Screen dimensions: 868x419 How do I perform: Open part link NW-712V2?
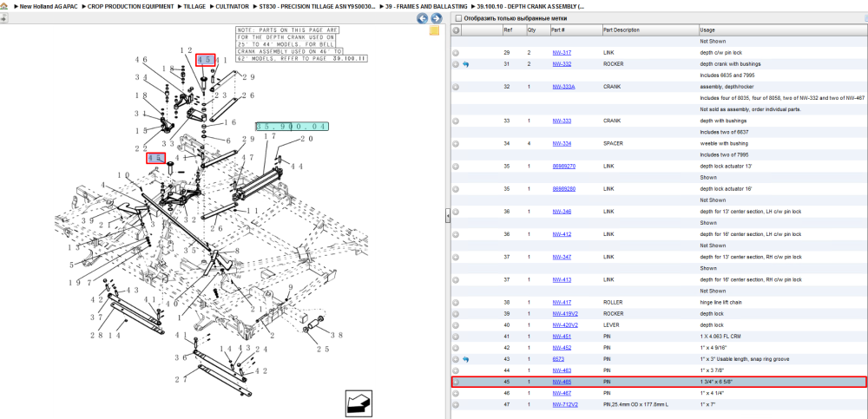click(x=565, y=404)
